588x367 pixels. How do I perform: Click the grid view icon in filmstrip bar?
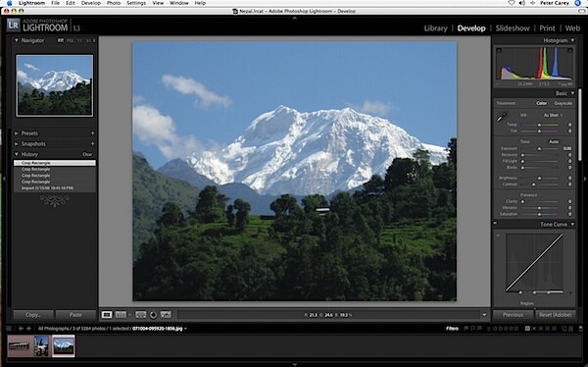9,329
